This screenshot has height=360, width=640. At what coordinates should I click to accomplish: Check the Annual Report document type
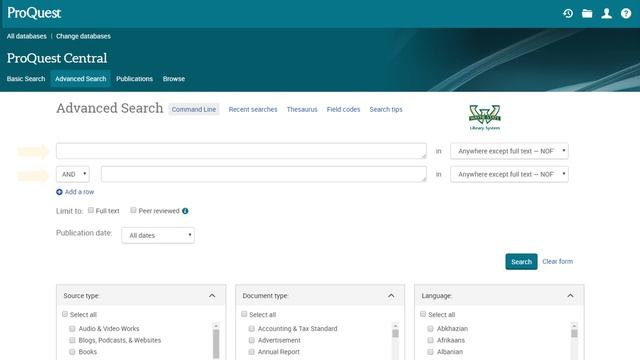pyautogui.click(x=251, y=351)
